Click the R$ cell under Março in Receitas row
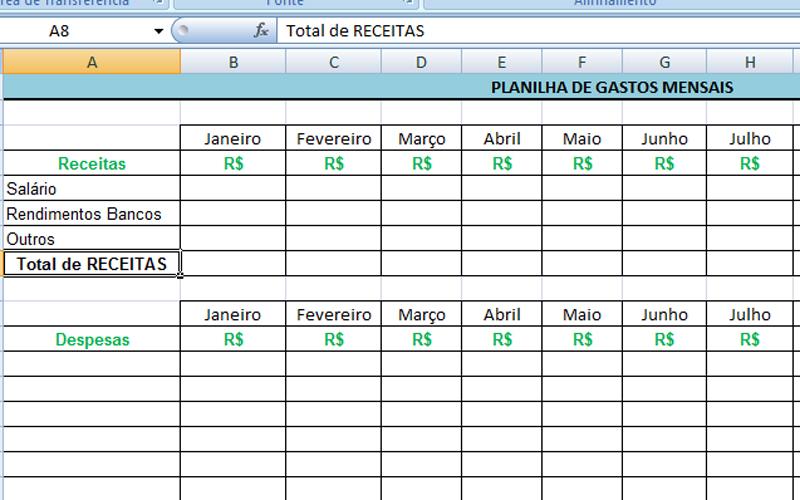The height and width of the screenshot is (500, 800). pos(421,163)
